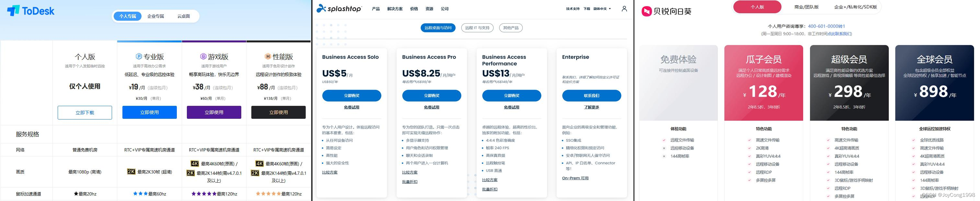The image size is (980, 201).
Task: Switch to 向日葵 个人版 tab
Action: pyautogui.click(x=757, y=7)
